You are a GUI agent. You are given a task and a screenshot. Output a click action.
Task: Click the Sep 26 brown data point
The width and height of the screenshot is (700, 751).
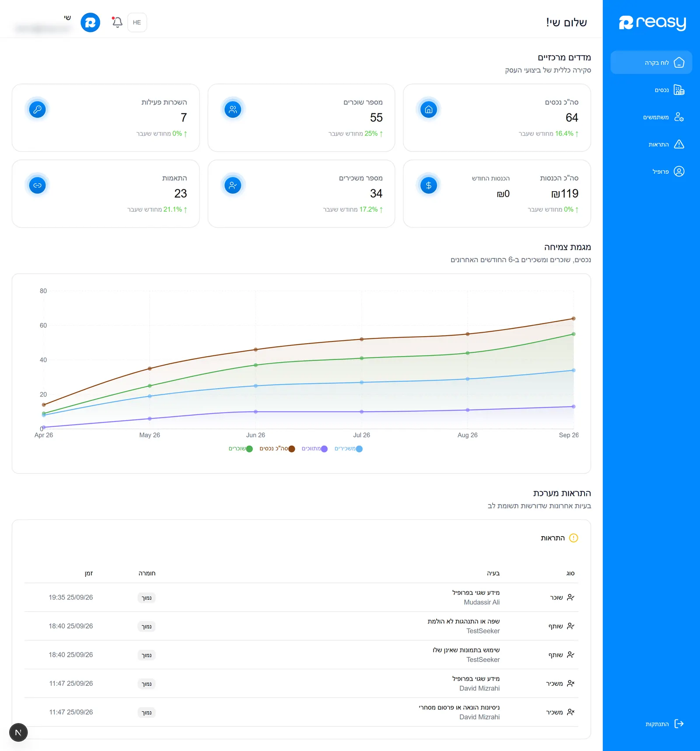[x=574, y=319]
